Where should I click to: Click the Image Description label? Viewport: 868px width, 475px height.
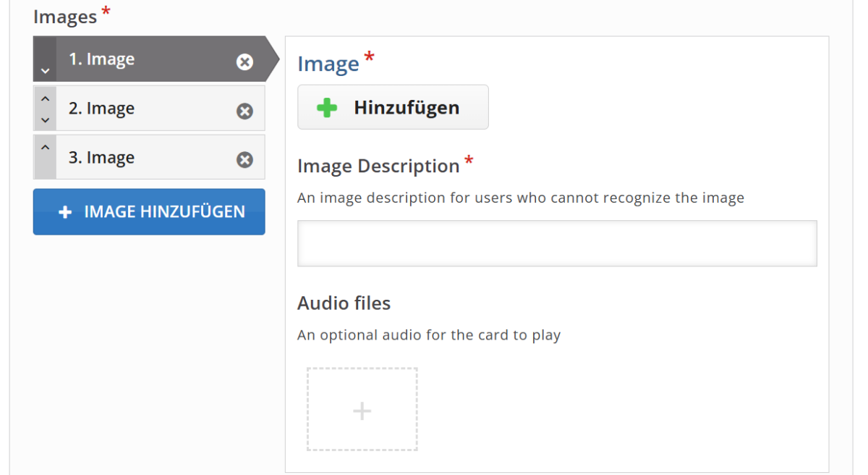[x=378, y=166]
